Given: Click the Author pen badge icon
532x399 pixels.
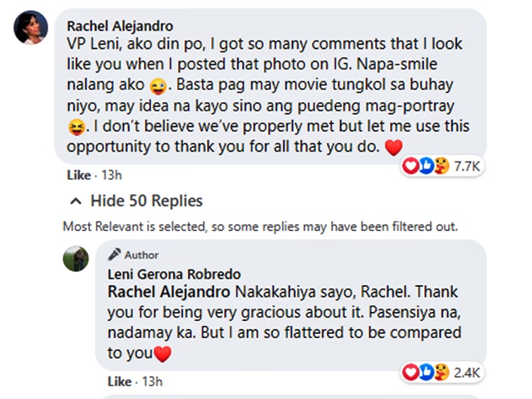Looking at the screenshot, I should (114, 255).
